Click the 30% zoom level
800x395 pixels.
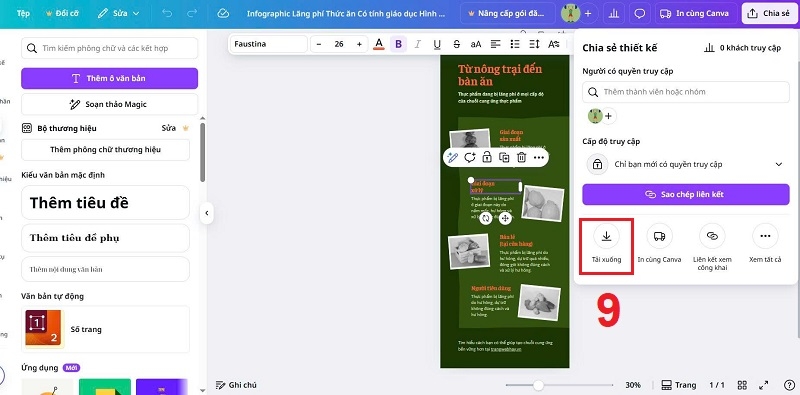click(633, 385)
